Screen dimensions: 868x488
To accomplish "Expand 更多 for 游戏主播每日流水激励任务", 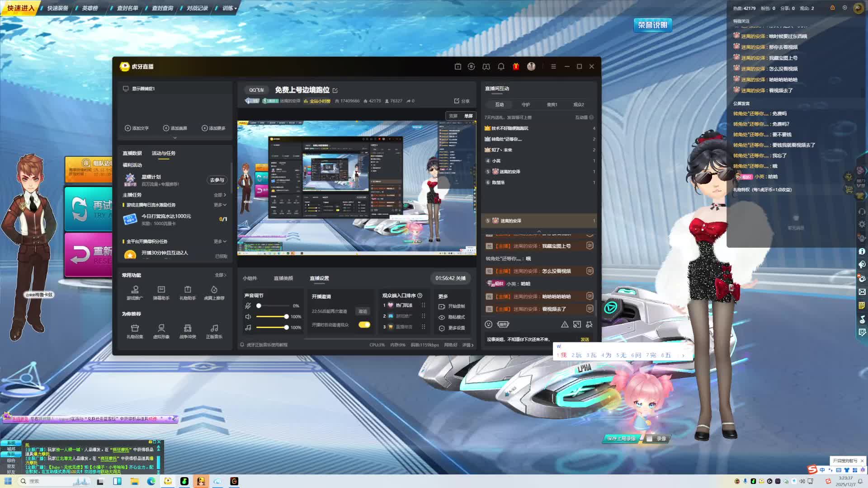I will point(220,205).
